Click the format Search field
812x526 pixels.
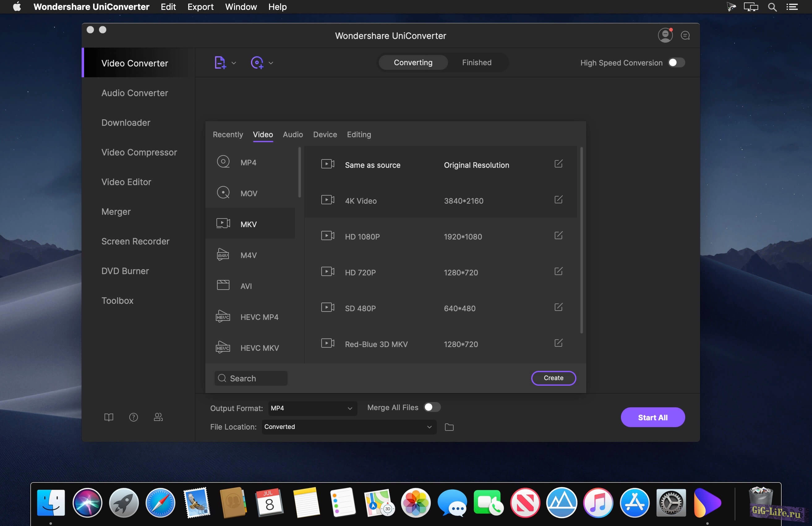tap(251, 378)
